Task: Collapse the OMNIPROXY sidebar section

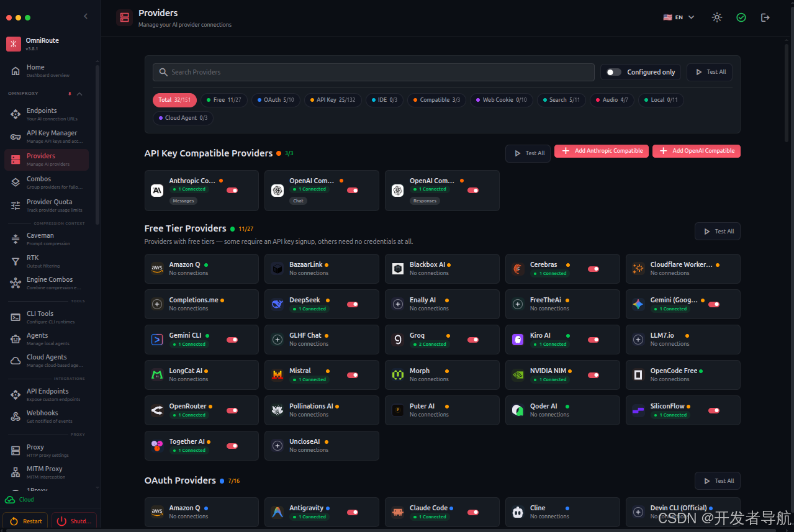Action: point(79,94)
